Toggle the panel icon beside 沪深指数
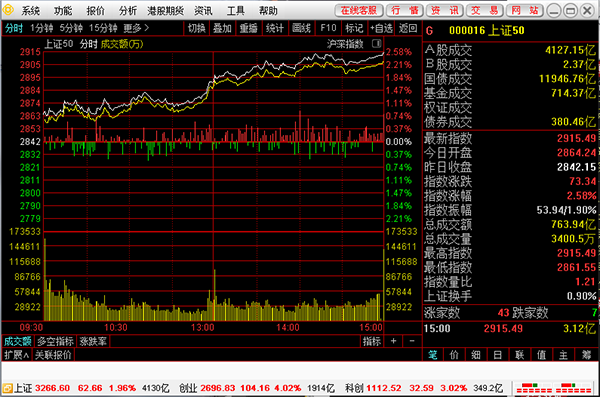This screenshot has height=397, width=600. (x=377, y=44)
